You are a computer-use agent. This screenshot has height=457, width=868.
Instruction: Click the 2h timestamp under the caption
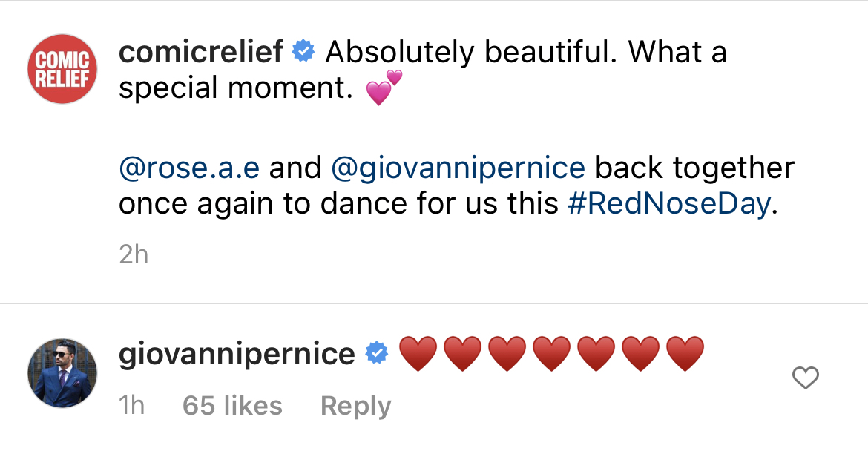click(x=134, y=254)
